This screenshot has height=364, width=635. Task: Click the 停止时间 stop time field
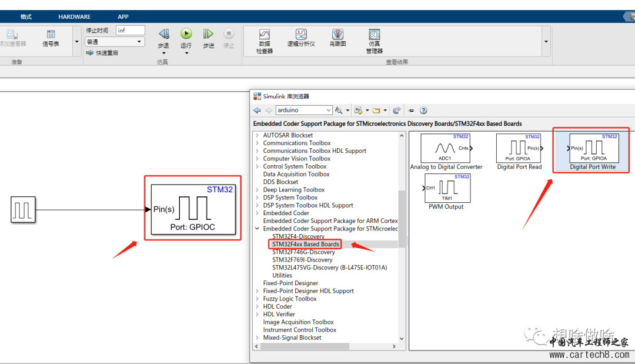click(x=131, y=31)
